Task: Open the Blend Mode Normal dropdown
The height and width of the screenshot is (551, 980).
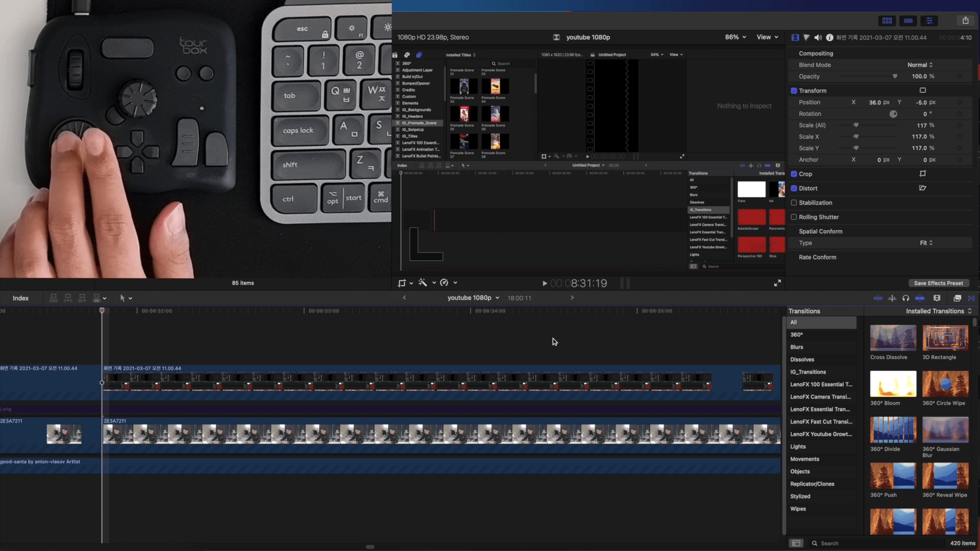Action: (920, 65)
